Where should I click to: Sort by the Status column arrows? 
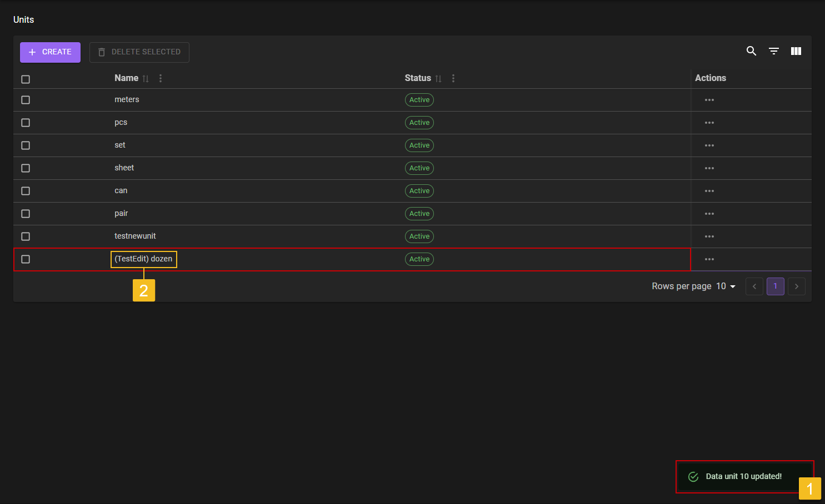tap(438, 79)
